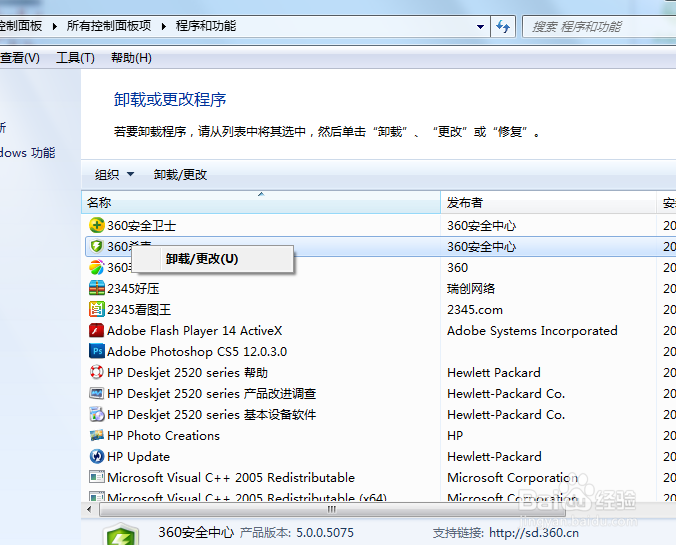Open the http://sd.360.cn support link
The image size is (676, 545).
pyautogui.click(x=534, y=533)
